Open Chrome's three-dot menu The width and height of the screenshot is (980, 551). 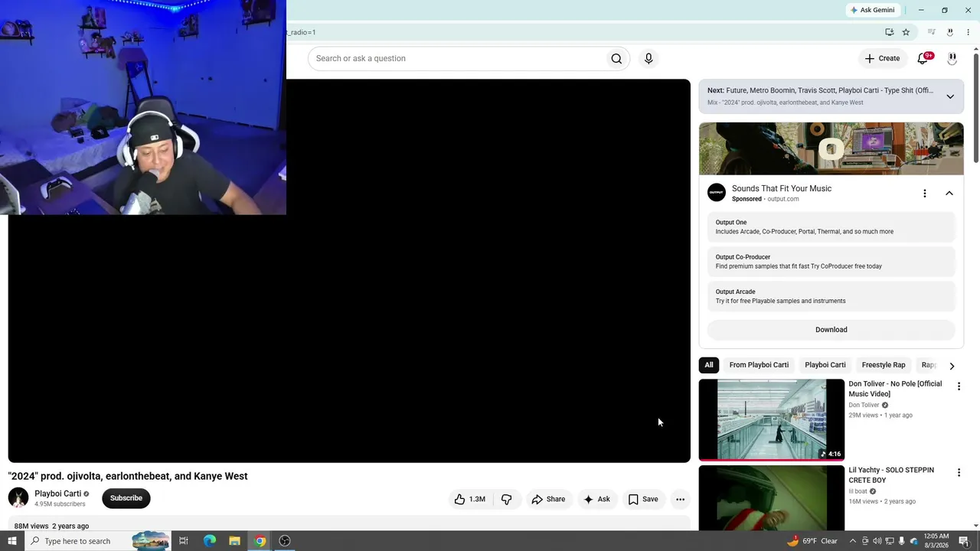coord(968,32)
